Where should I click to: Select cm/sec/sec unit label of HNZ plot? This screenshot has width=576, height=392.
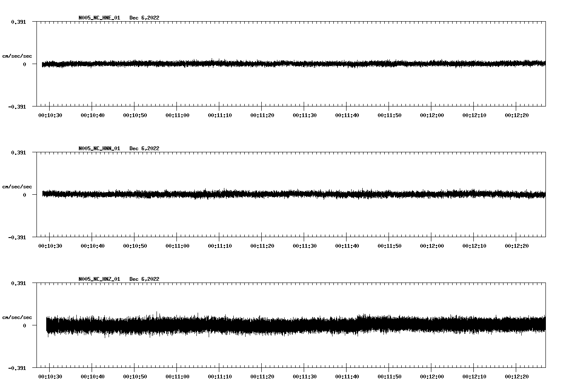coord(17,317)
